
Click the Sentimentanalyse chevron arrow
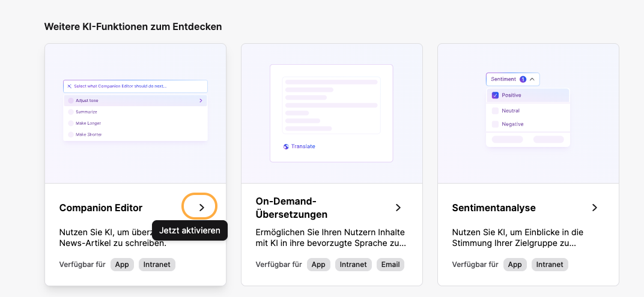click(594, 208)
